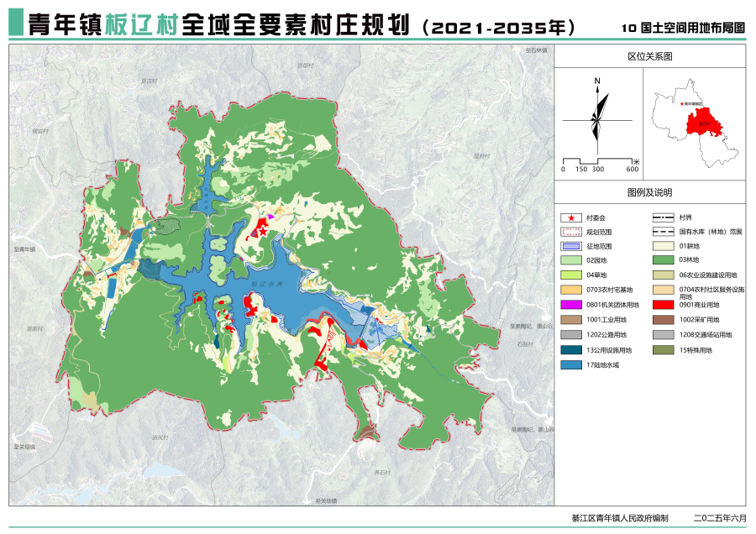The width and height of the screenshot is (756, 534).
Task: Click the 村委会 red star legend symbol
Action: [571, 217]
